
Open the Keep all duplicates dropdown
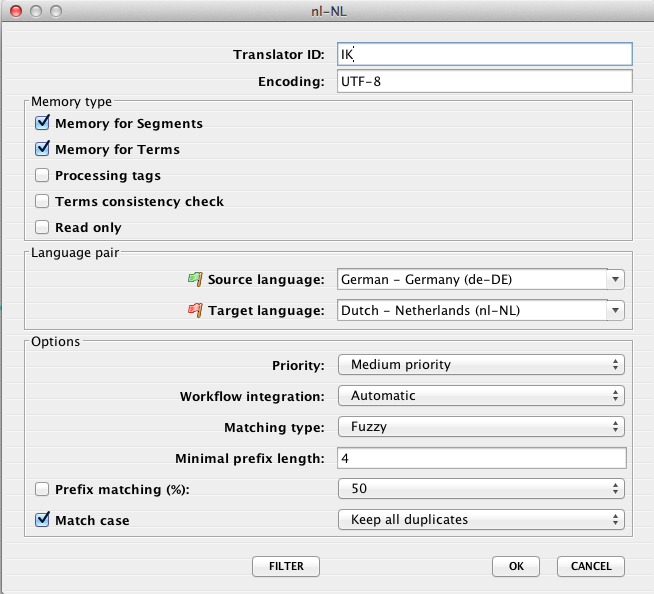[x=481, y=520]
